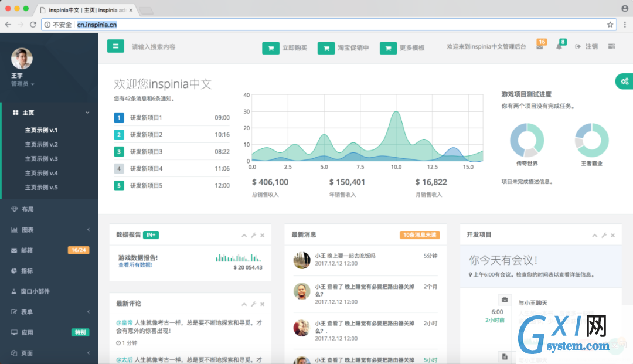Click the 研发新项目3 list row
Viewport: 633px width, 364px height.
(x=172, y=151)
